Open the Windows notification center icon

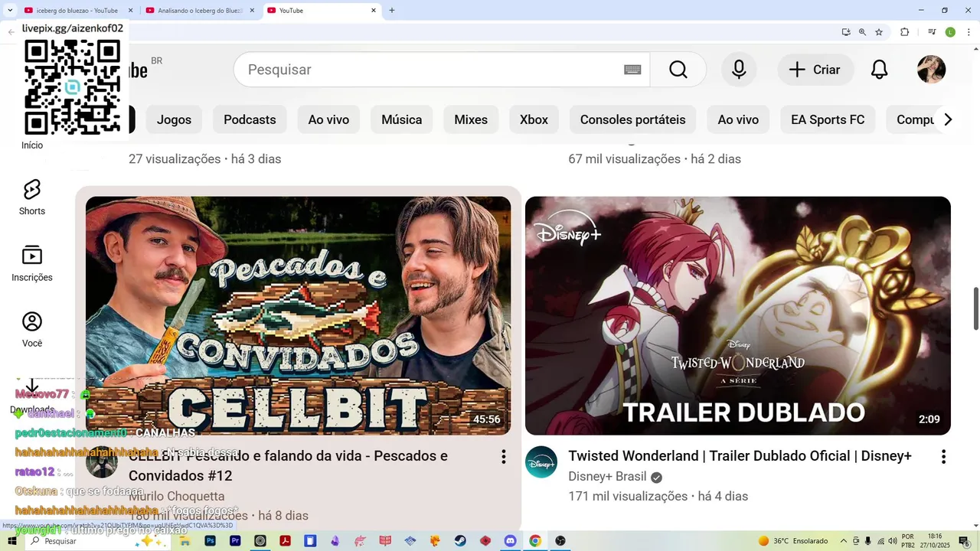coord(965,541)
